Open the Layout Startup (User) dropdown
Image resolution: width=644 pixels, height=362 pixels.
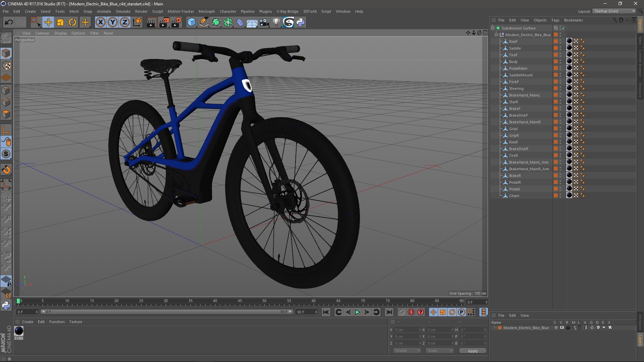coord(614,11)
